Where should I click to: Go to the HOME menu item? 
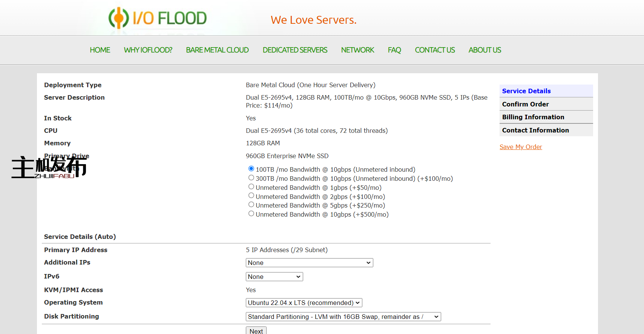[x=100, y=50]
